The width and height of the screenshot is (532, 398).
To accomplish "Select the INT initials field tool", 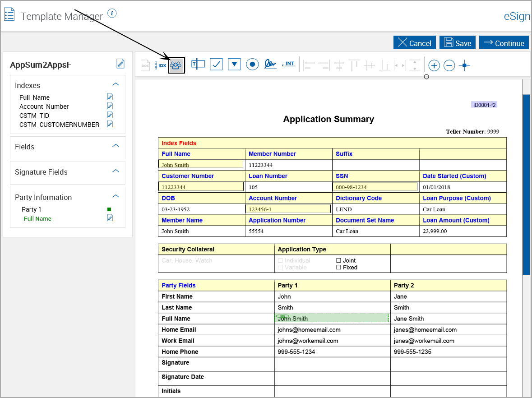I will pyautogui.click(x=288, y=64).
